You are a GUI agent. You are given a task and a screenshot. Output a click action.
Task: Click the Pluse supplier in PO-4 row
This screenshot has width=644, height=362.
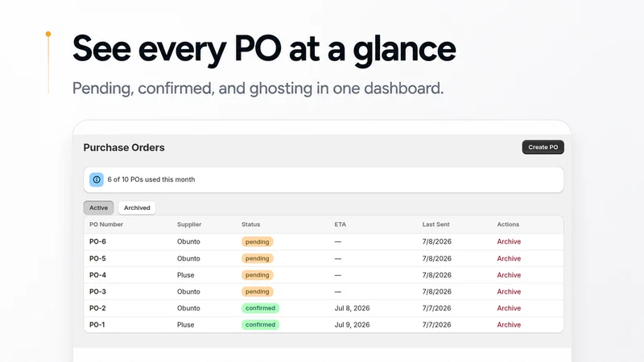pos(186,275)
